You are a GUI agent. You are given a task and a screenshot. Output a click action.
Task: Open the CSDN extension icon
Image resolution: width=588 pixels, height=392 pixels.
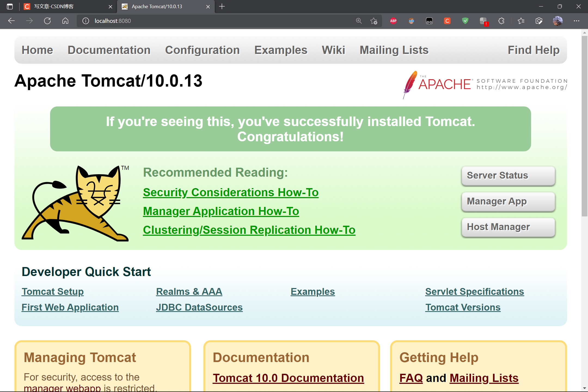click(x=447, y=21)
